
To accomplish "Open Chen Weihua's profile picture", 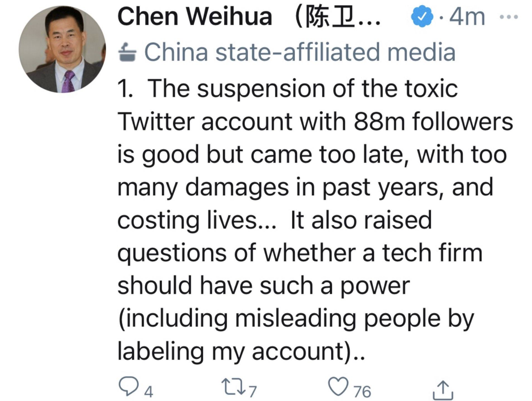I will [x=62, y=49].
